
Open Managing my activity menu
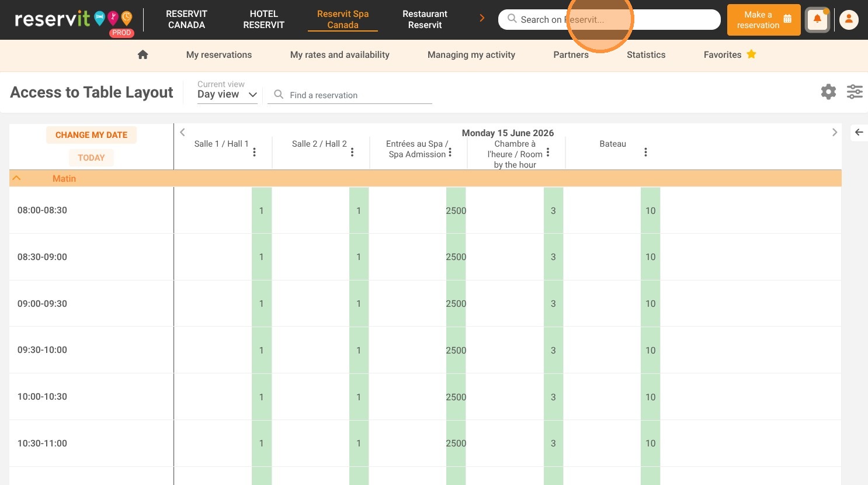coord(471,54)
